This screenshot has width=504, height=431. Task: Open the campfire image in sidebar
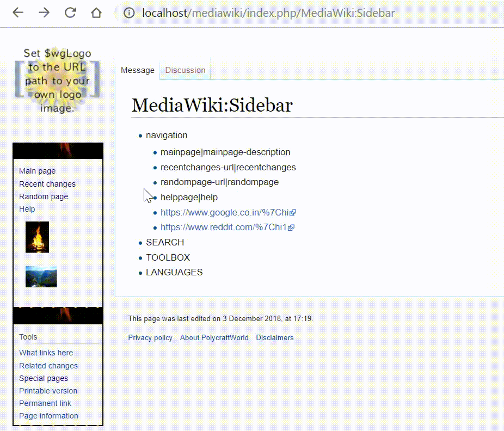pos(38,237)
